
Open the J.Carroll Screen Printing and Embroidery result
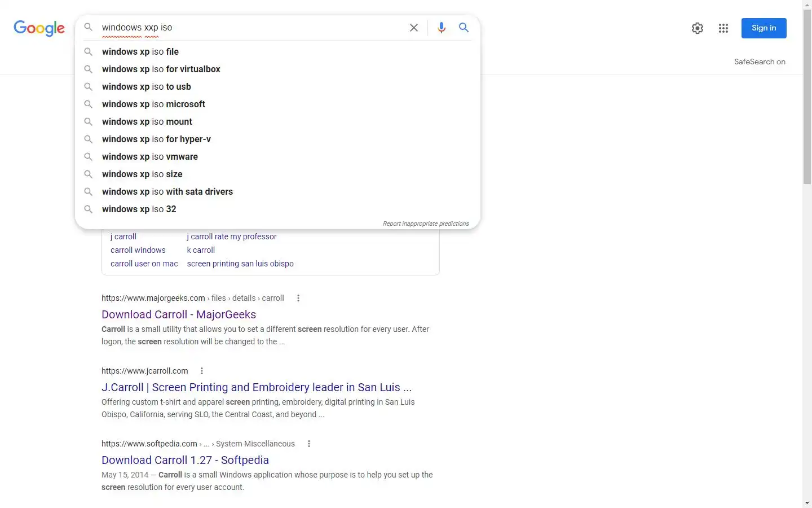[257, 387]
